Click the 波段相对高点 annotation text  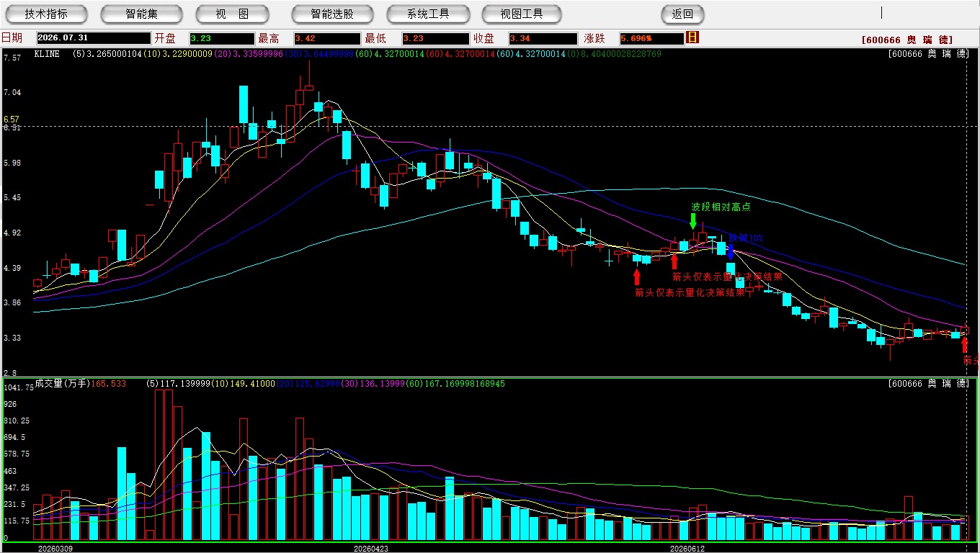pyautogui.click(x=721, y=207)
